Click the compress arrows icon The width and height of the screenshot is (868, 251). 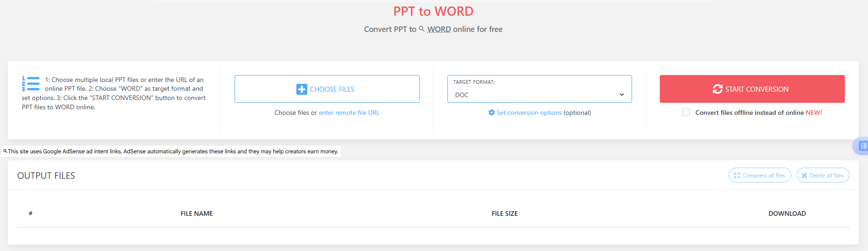click(x=737, y=176)
